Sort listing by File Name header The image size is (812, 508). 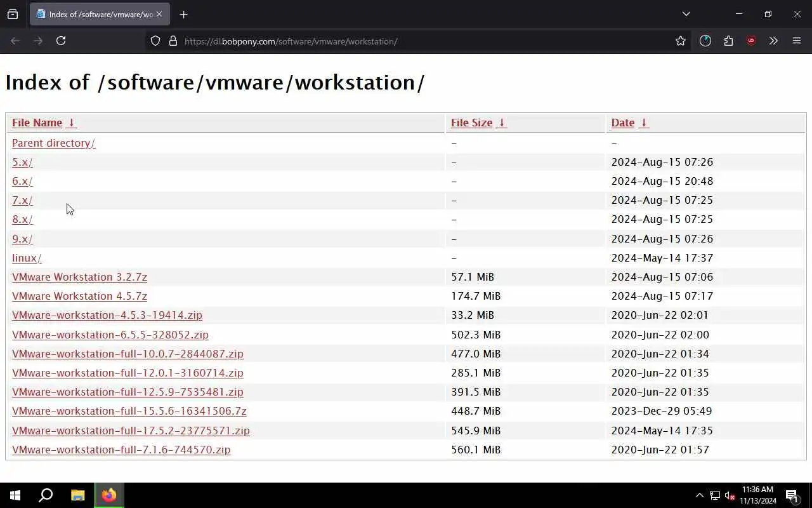point(37,123)
